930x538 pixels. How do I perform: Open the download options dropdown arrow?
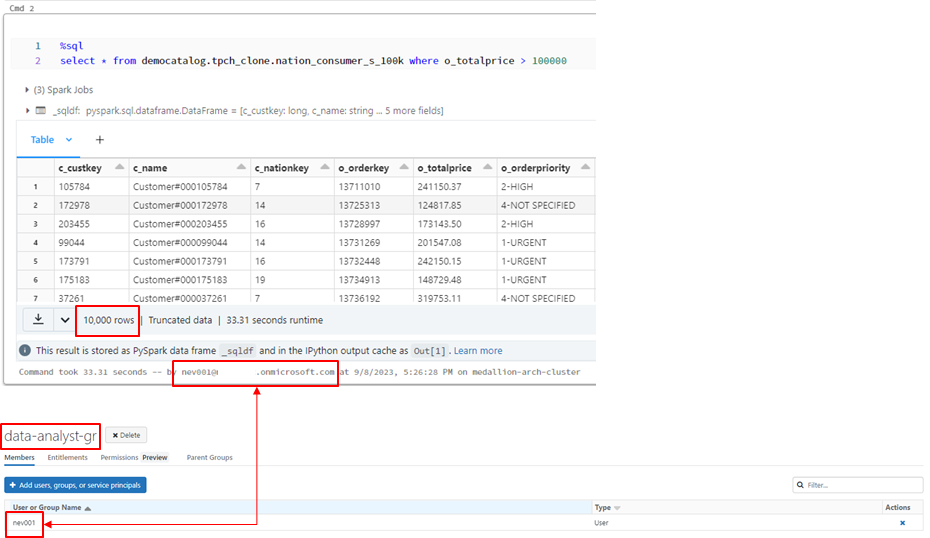[x=65, y=320]
